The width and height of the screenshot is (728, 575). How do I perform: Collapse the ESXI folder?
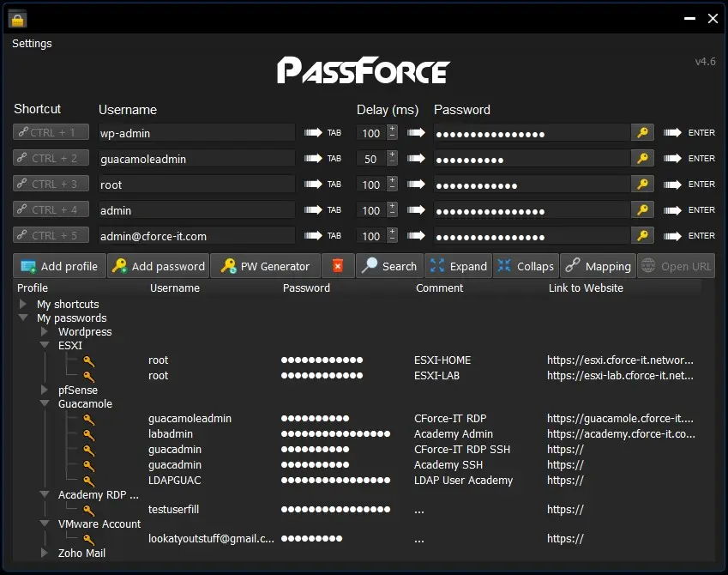coord(45,345)
